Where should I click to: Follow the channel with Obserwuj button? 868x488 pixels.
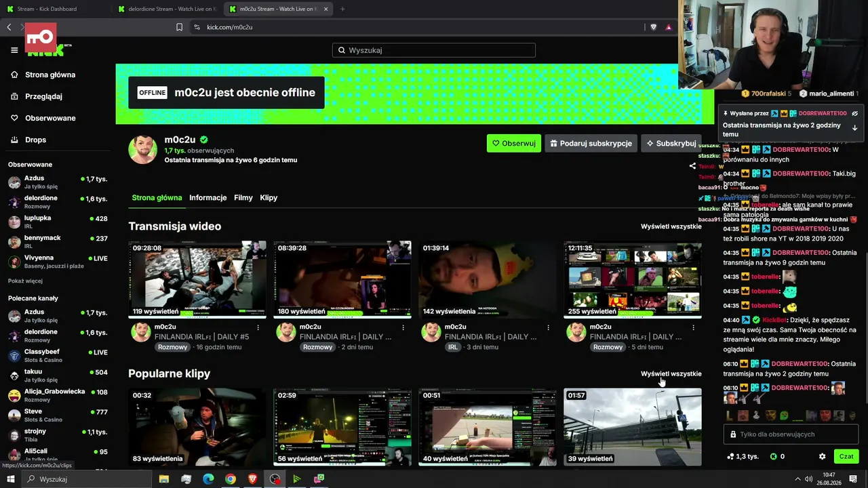(x=514, y=144)
